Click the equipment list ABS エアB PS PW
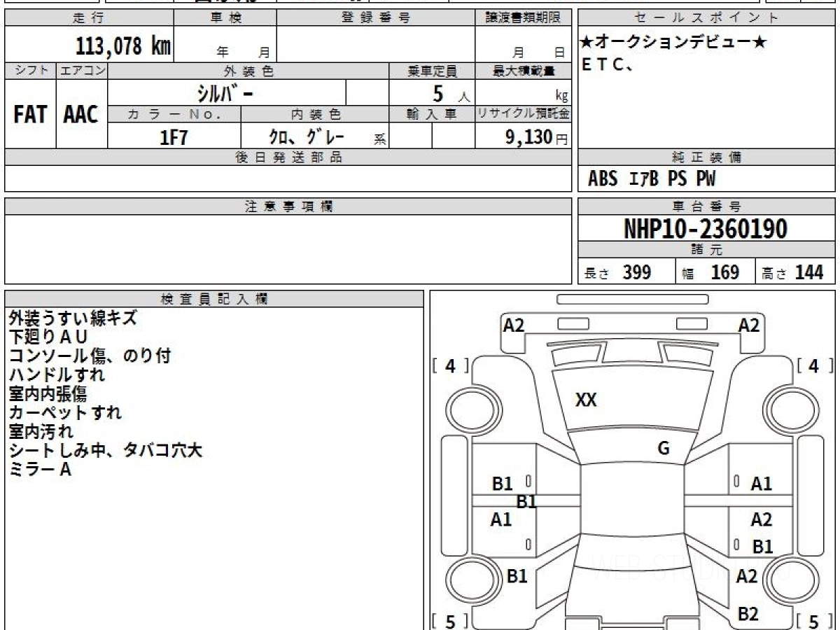This screenshot has width=840, height=630. [x=652, y=179]
